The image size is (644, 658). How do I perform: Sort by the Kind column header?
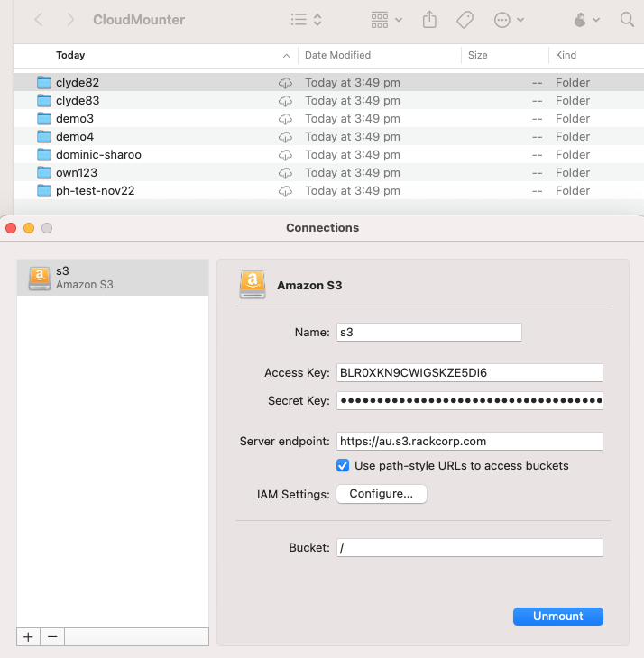(566, 55)
